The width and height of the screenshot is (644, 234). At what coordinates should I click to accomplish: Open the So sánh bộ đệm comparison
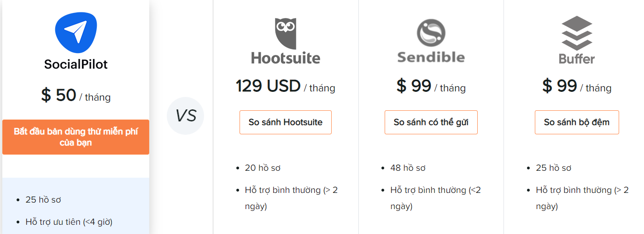577,122
